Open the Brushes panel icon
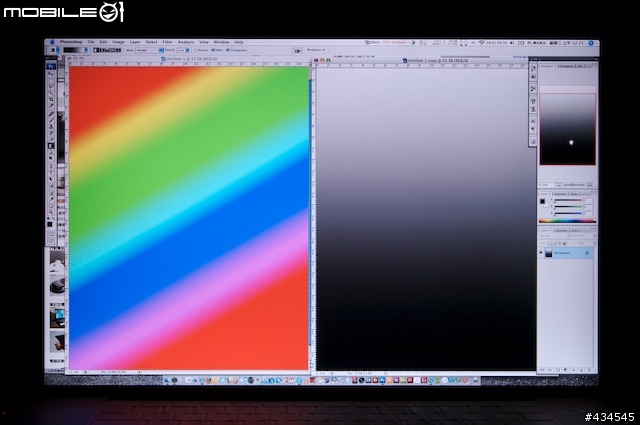 533,101
